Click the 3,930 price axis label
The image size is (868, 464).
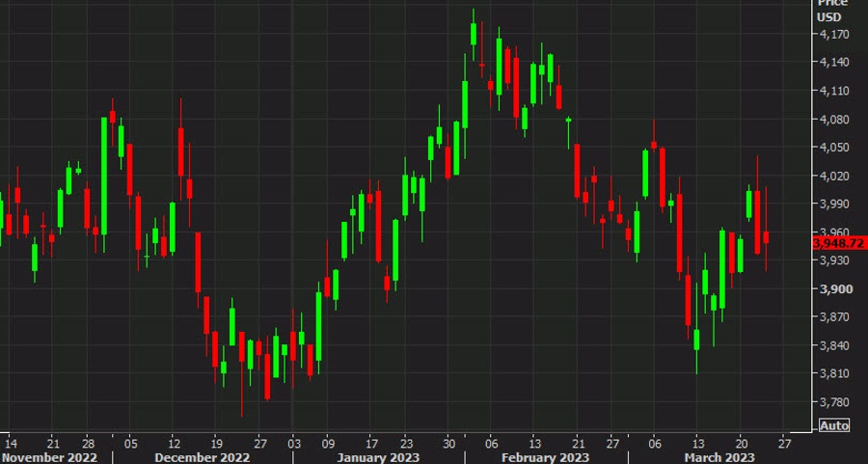833,260
